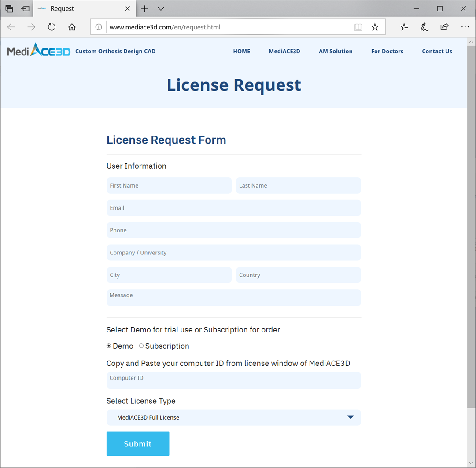The height and width of the screenshot is (468, 476).
Task: Set these tabs aside icon
Action: (x=25, y=9)
